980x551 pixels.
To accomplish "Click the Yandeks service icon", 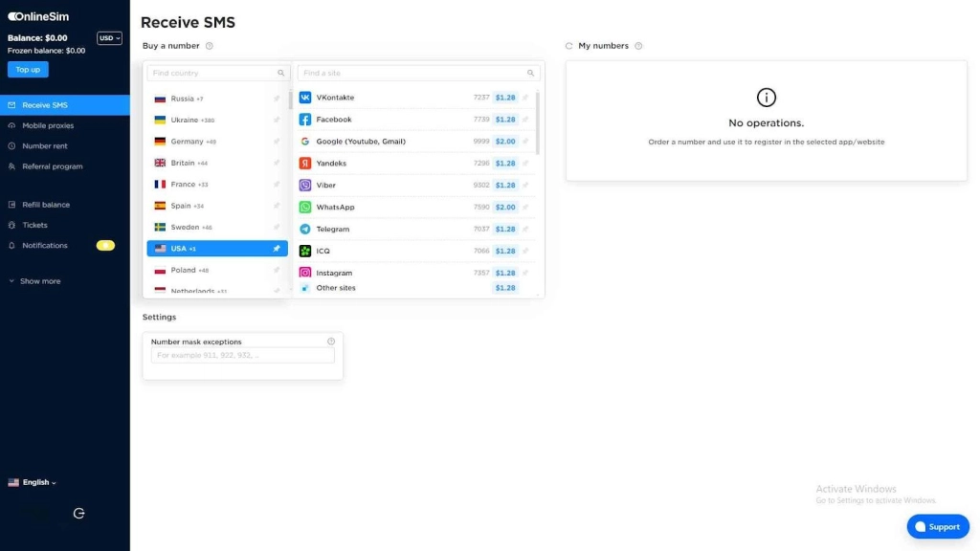I will pyautogui.click(x=305, y=163).
